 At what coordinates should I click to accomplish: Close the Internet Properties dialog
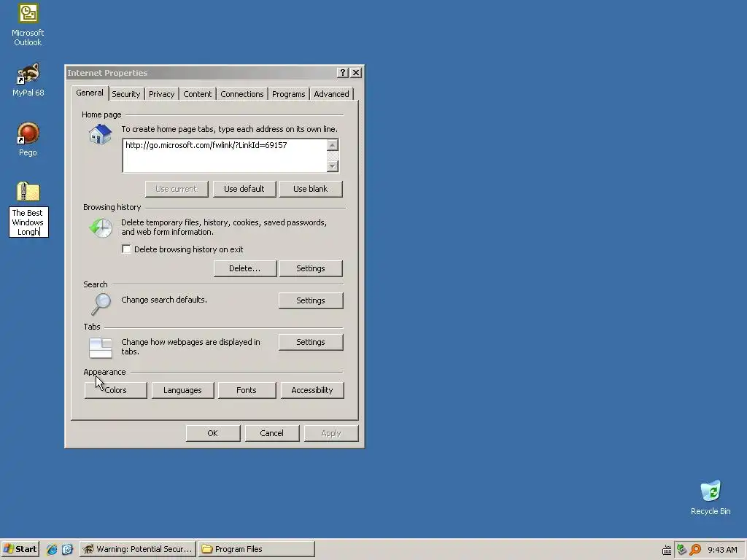(x=356, y=72)
